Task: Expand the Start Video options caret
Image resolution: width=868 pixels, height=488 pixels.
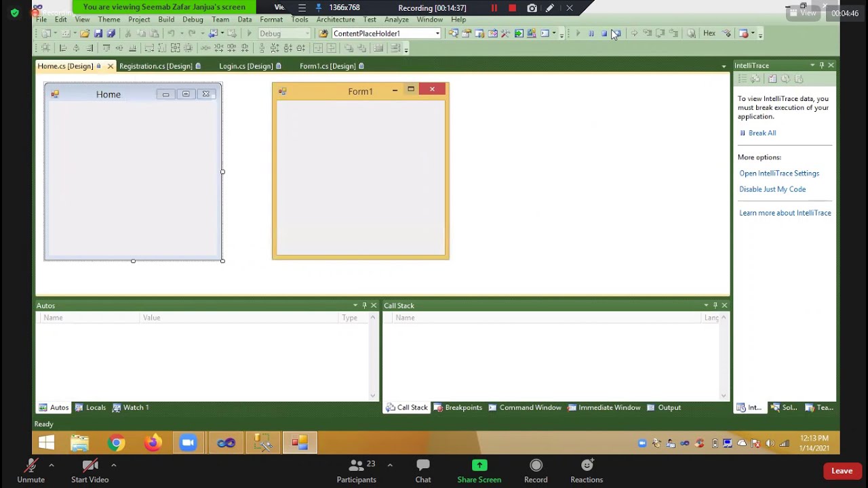Action: tap(113, 466)
